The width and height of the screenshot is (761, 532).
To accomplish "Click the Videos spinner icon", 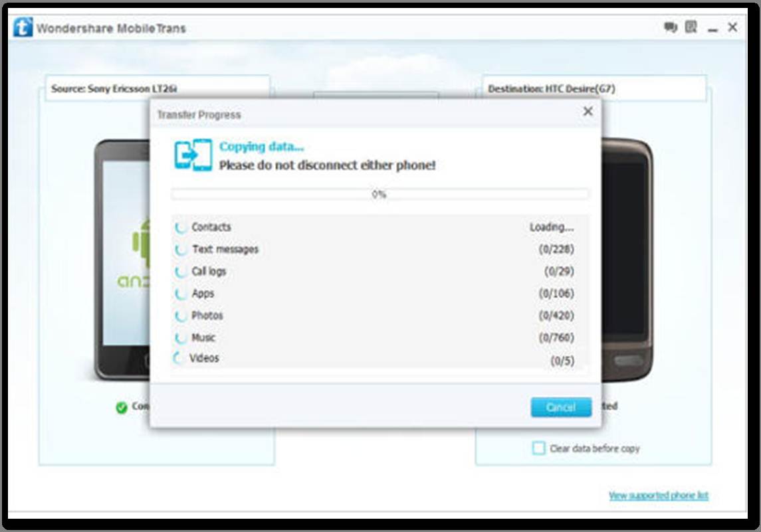I will click(x=179, y=359).
